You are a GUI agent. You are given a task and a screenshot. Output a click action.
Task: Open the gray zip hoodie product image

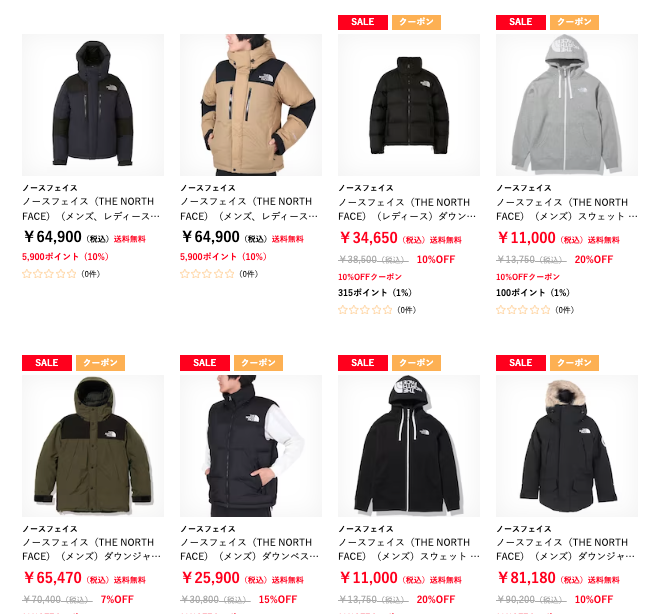click(567, 105)
